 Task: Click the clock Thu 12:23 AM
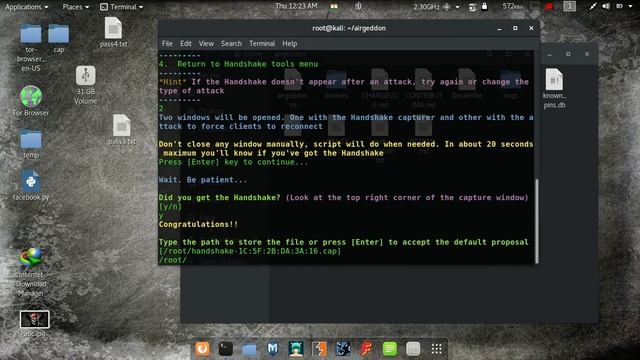296,6
